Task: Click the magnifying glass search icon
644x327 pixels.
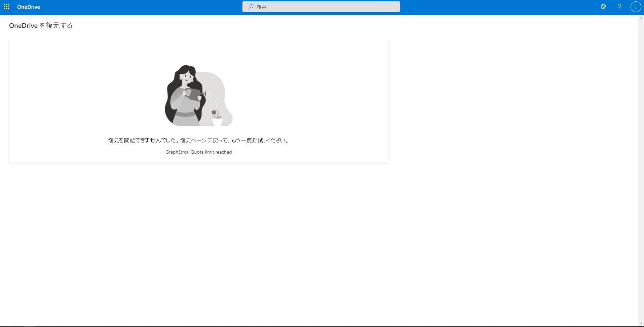Action: [x=250, y=7]
